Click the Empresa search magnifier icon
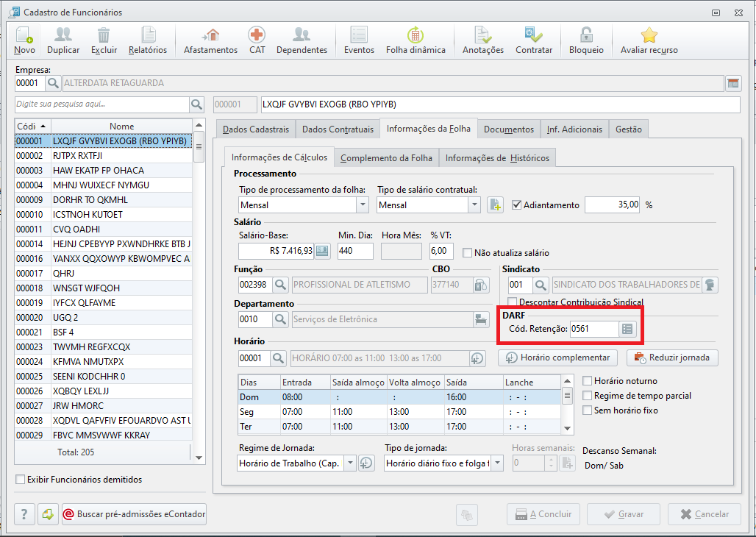Image resolution: width=756 pixels, height=537 pixels. [x=53, y=83]
